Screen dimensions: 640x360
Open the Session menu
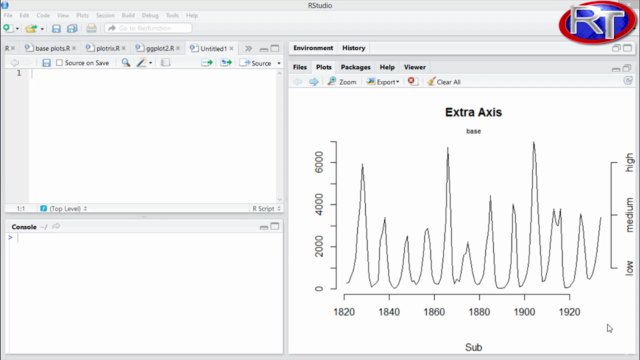tap(105, 16)
